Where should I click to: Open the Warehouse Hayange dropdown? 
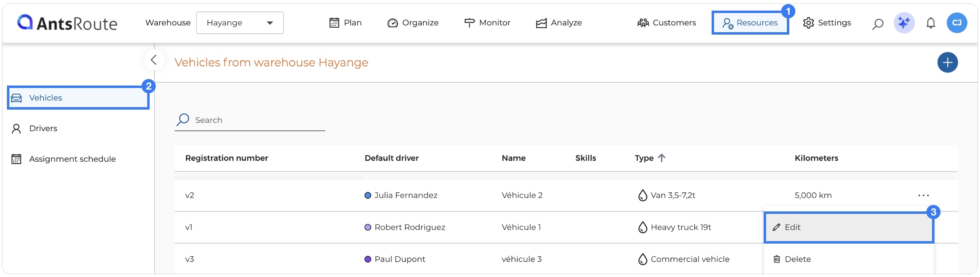[240, 23]
